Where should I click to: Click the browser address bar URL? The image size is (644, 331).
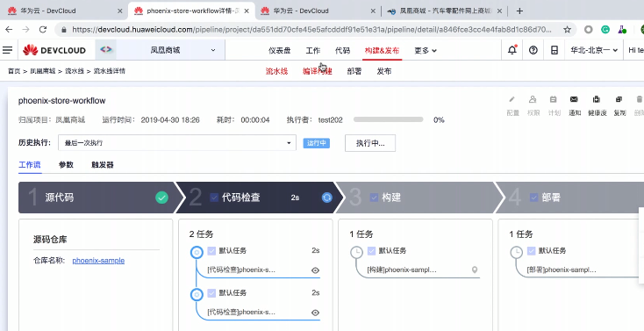[x=312, y=29]
